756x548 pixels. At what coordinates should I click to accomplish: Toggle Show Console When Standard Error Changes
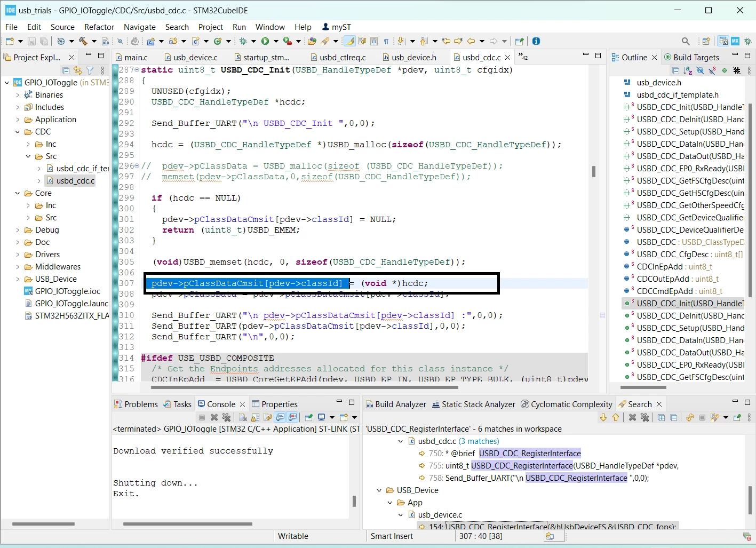tap(293, 417)
